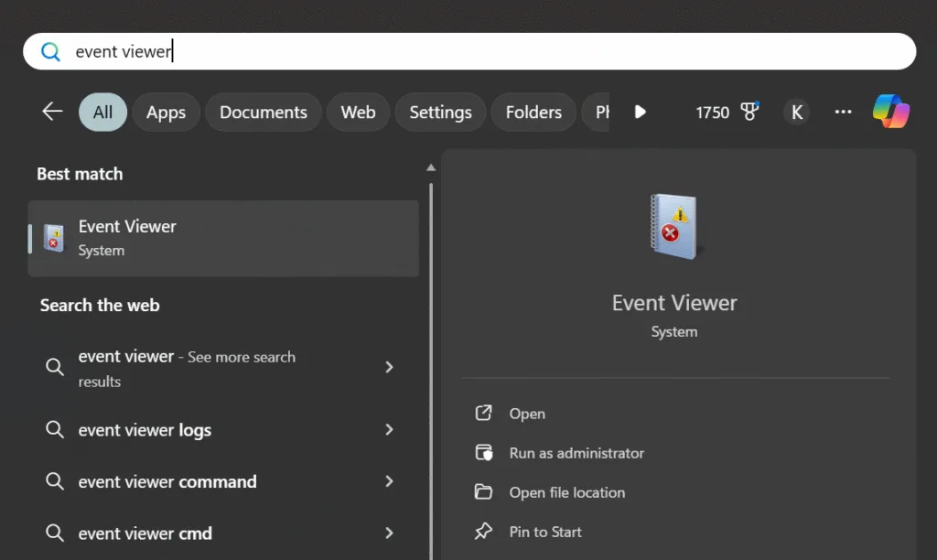Click the gaming play icon in the filter bar
The width and height of the screenshot is (937, 560).
click(640, 112)
